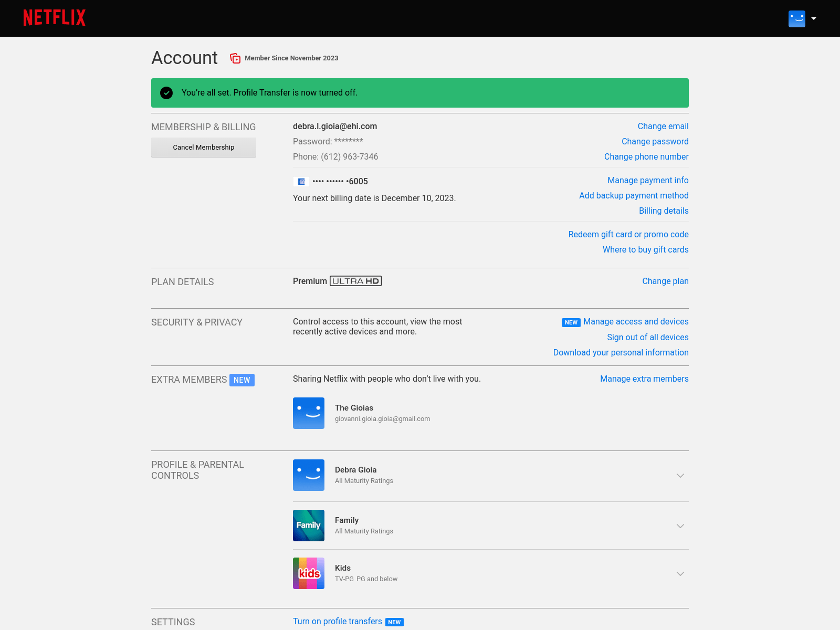Open Change email link
840x630 pixels.
pos(663,126)
